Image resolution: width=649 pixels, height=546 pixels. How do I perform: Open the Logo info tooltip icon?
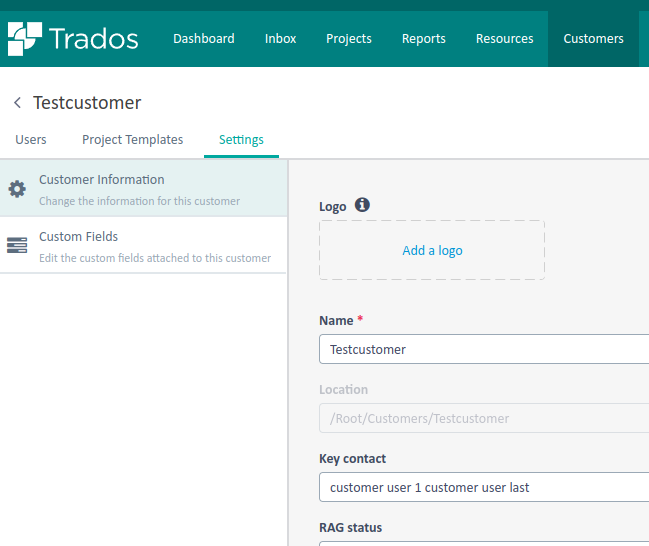tap(362, 205)
